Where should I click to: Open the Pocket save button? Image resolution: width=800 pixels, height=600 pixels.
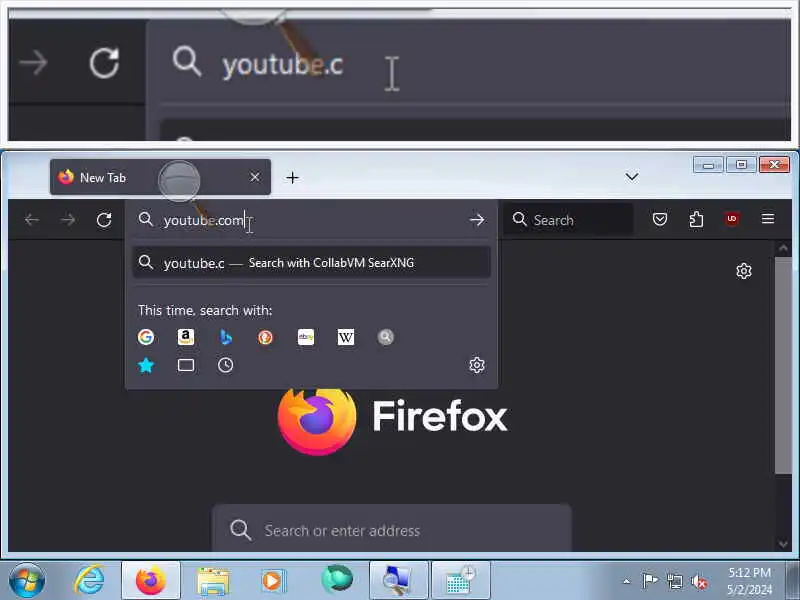coord(660,219)
